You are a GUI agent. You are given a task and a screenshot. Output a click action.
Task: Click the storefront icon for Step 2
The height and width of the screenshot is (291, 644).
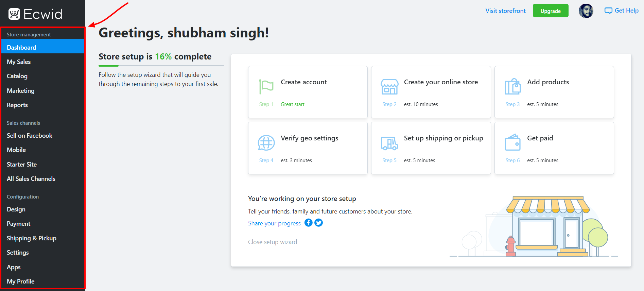pos(389,87)
